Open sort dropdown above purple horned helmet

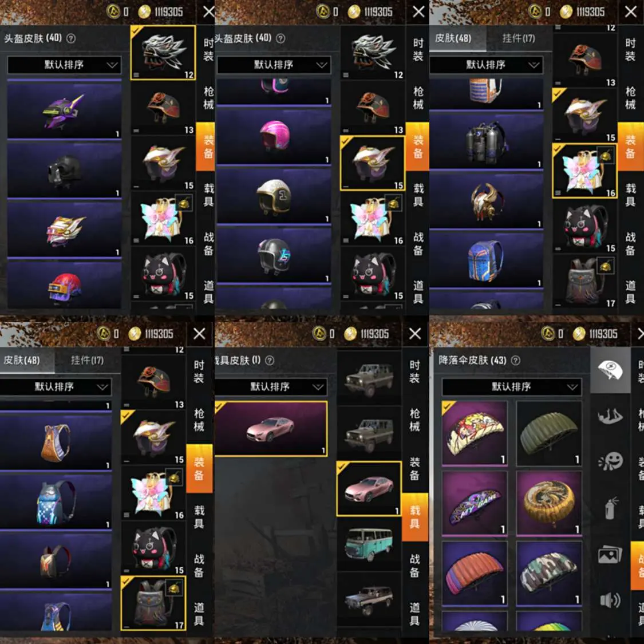coord(64,65)
